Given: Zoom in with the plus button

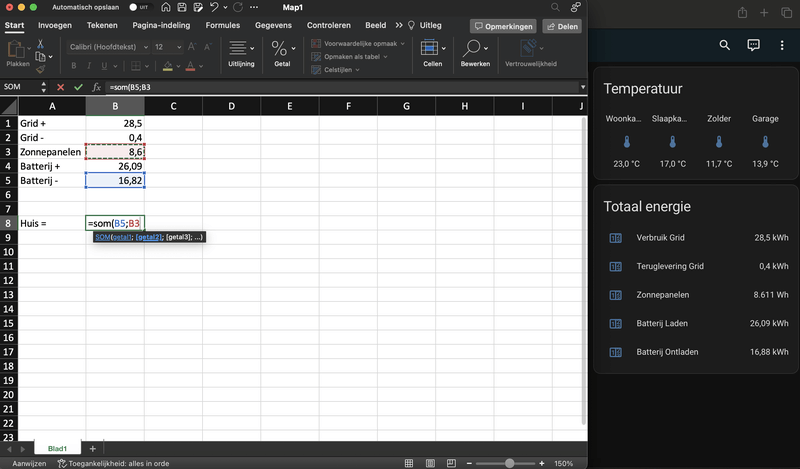Looking at the screenshot, I should click(x=541, y=463).
